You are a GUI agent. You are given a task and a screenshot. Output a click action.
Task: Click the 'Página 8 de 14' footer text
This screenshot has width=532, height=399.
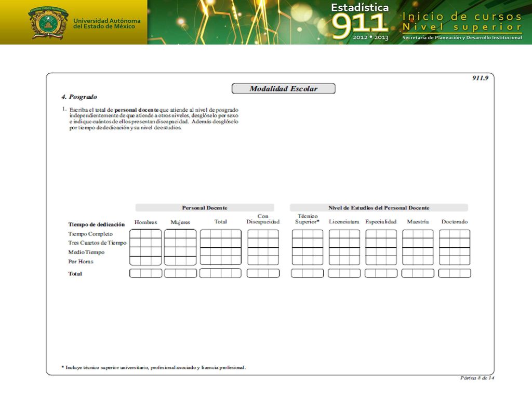pos(477,378)
